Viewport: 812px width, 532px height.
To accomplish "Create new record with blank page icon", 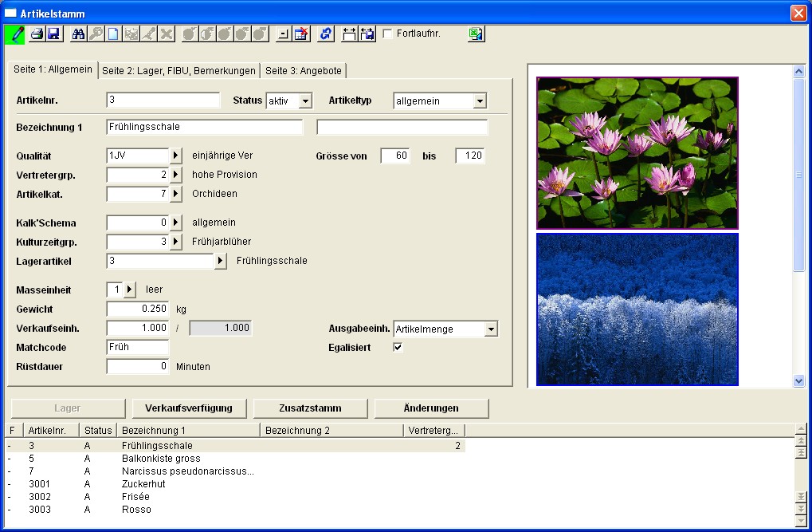I will (x=113, y=34).
